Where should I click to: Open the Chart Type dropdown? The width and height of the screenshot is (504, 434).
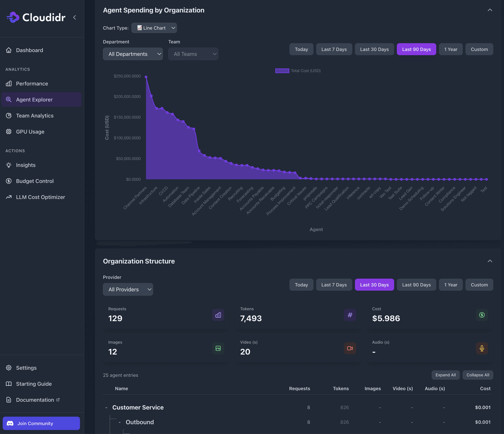154,28
